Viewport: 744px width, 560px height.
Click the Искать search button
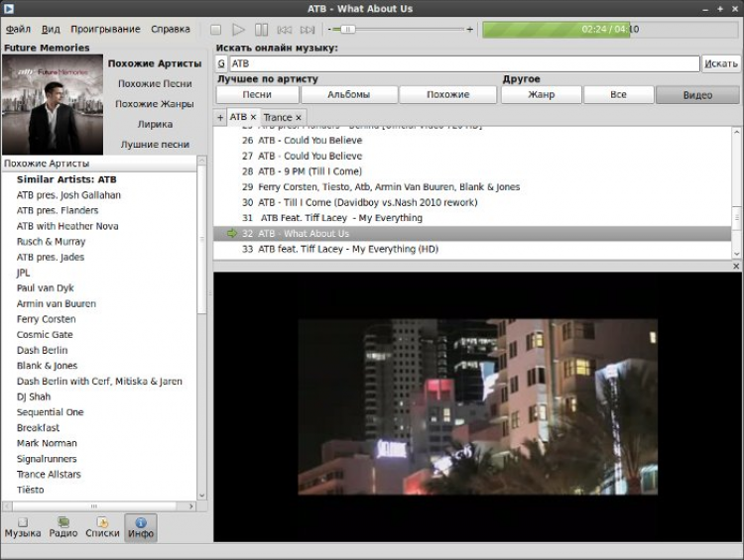pos(721,63)
